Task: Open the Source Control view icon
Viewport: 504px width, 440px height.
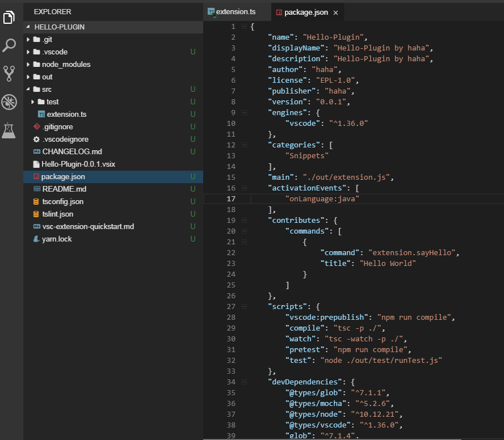Action: point(8,74)
